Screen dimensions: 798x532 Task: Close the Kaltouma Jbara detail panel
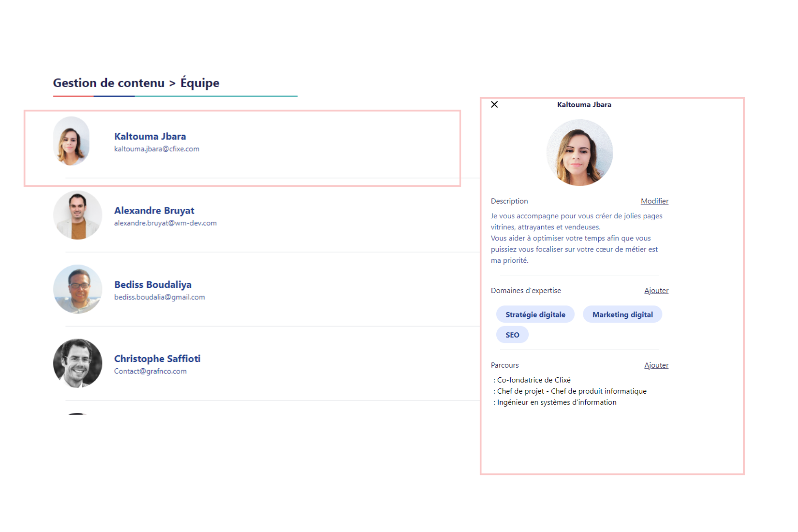494,104
